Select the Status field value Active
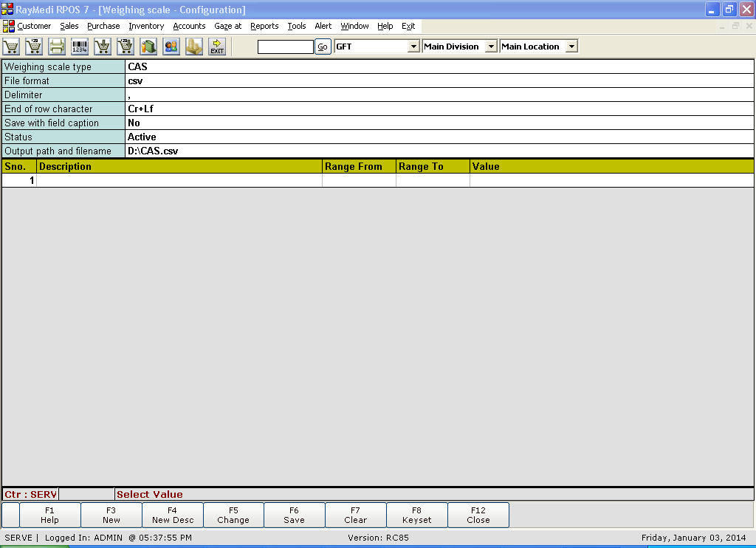This screenshot has width=756, height=548. click(x=439, y=137)
